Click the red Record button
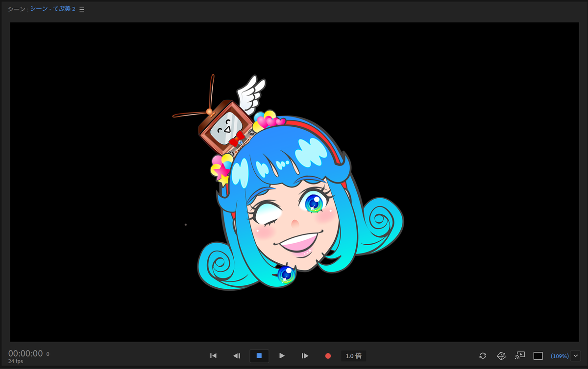Image resolution: width=588 pixels, height=369 pixels. (328, 356)
